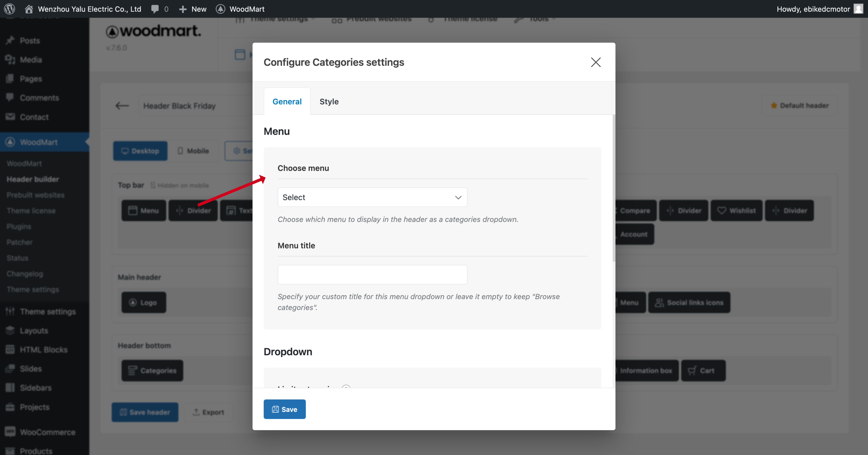Open the Header builder submenu link
The width and height of the screenshot is (868, 455).
click(x=33, y=179)
